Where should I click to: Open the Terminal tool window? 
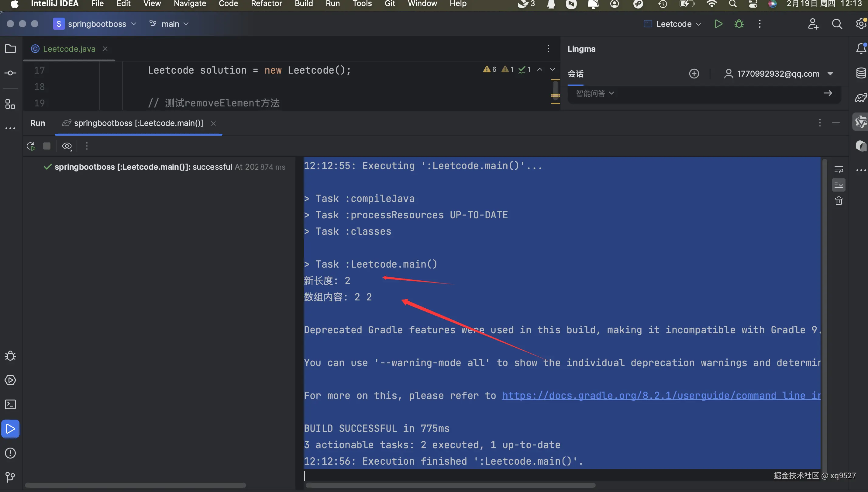pos(10,404)
